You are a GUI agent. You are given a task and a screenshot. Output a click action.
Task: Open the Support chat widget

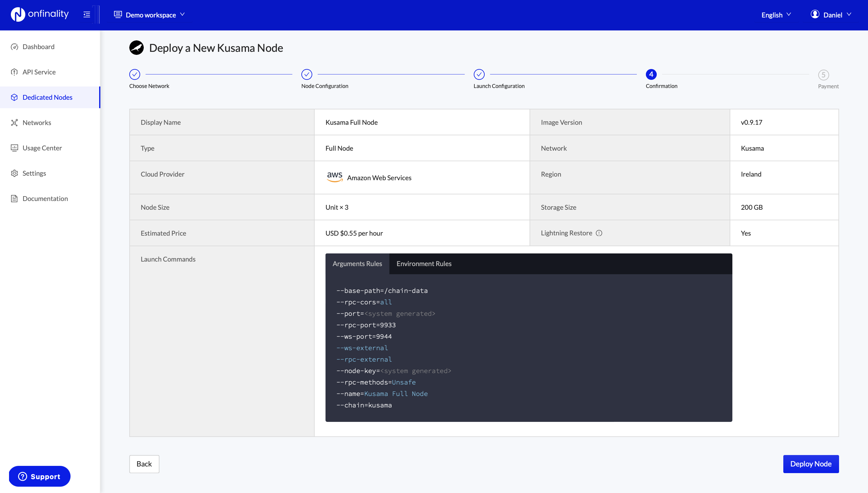39,476
